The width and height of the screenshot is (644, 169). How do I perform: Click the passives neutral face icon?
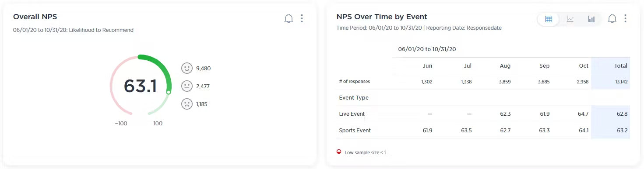[187, 86]
